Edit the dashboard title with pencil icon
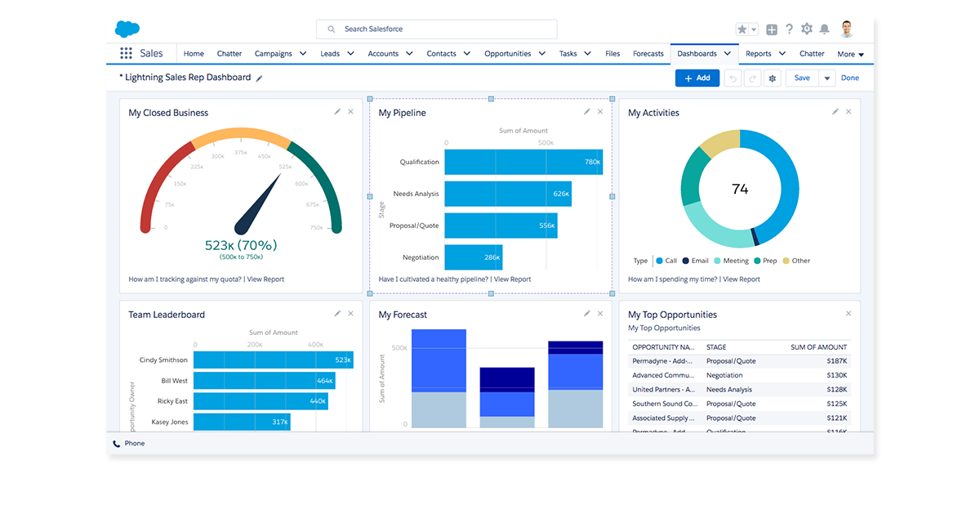The height and width of the screenshot is (523, 980). tap(260, 78)
